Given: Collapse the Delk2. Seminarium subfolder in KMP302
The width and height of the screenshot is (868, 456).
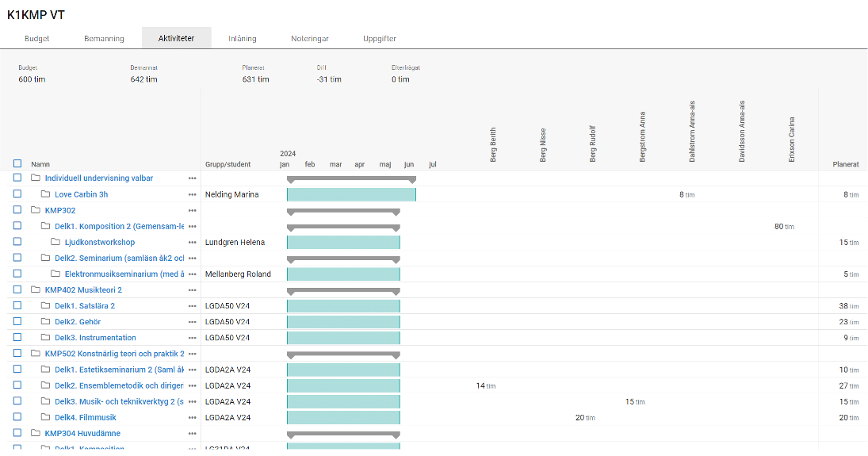Looking at the screenshot, I should [46, 258].
